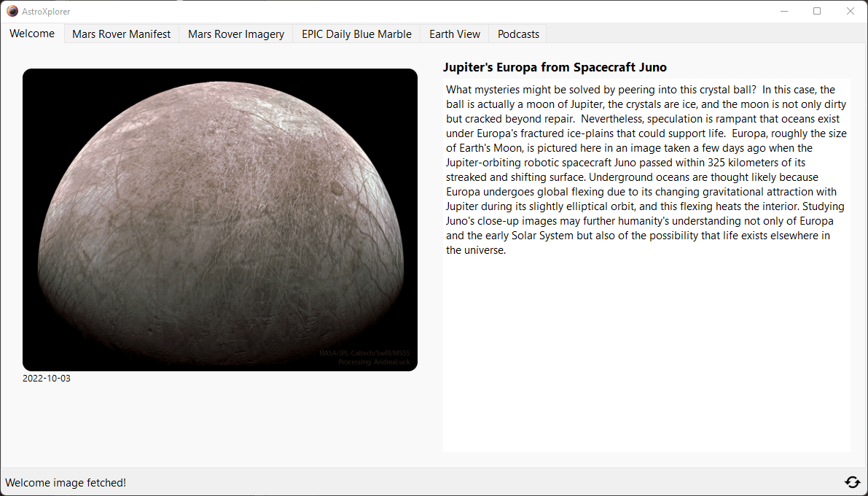Viewport: 868px width, 496px height.
Task: Click the refresh icon in the status bar
Action: tap(851, 482)
